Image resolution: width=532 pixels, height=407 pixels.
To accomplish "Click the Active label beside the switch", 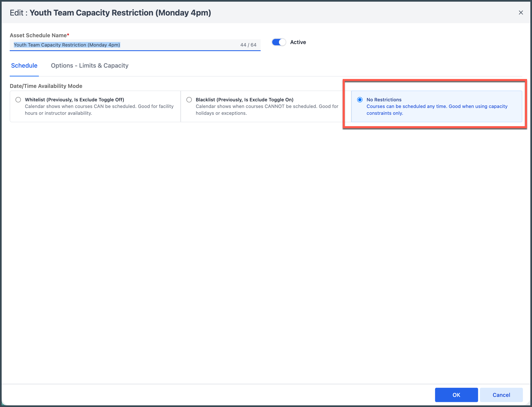I will (298, 42).
